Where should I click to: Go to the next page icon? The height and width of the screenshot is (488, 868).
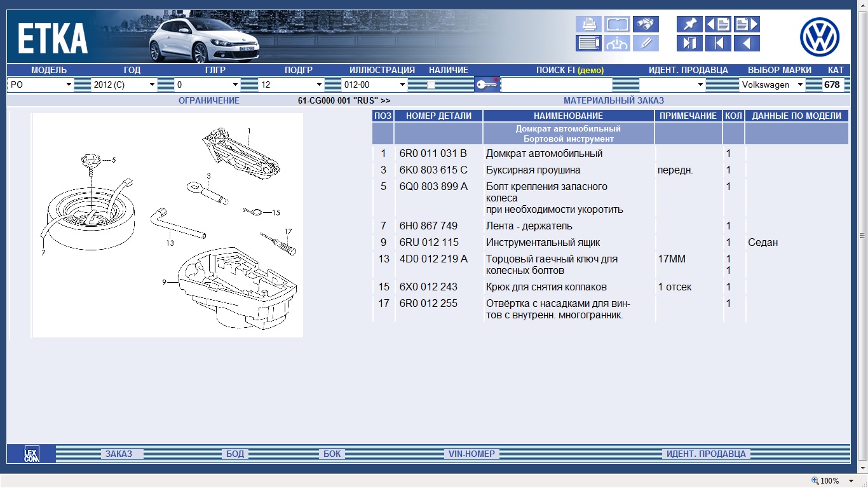coord(747,24)
